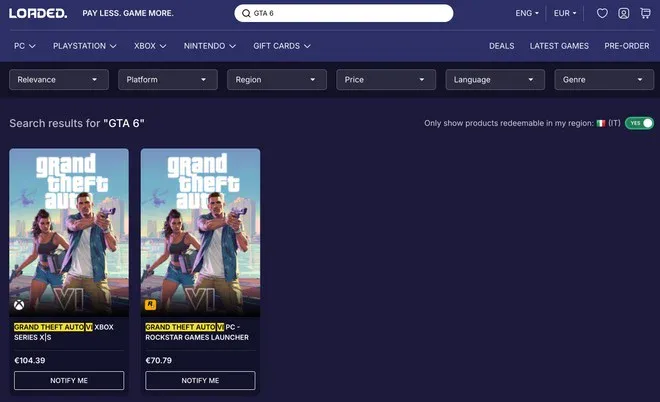Screen dimensions: 660x402
Task: Open the EUR currency dropdown
Action: click(565, 13)
